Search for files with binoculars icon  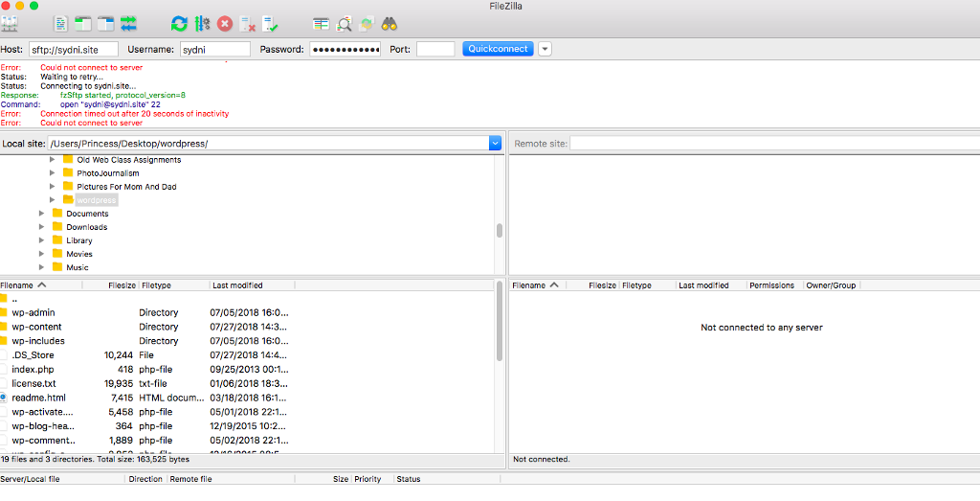coord(390,23)
